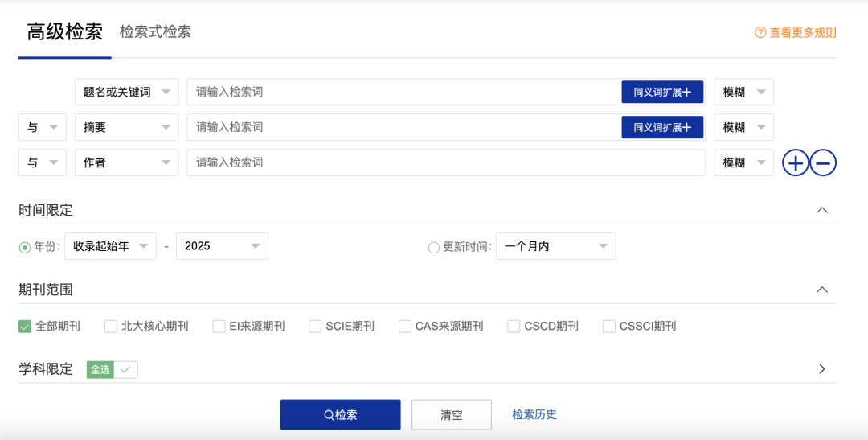Click the blue 检索 search button
Image resolution: width=868 pixels, height=440 pixels.
340,415
